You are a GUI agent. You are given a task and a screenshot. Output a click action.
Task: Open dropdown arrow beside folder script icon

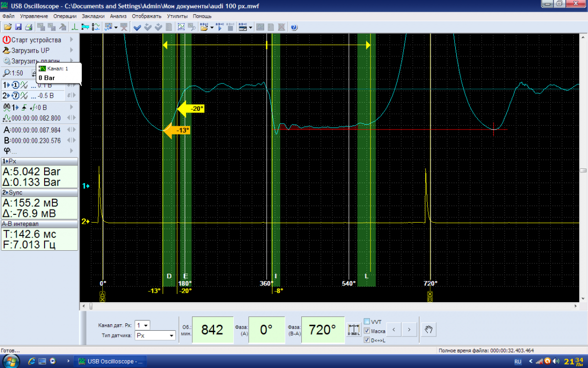pyautogui.click(x=212, y=27)
